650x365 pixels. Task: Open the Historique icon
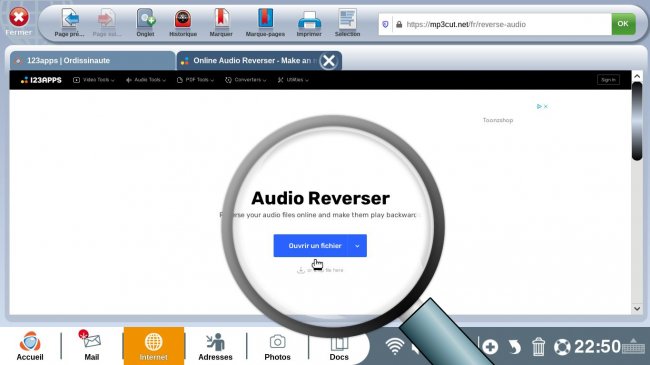coord(183,19)
